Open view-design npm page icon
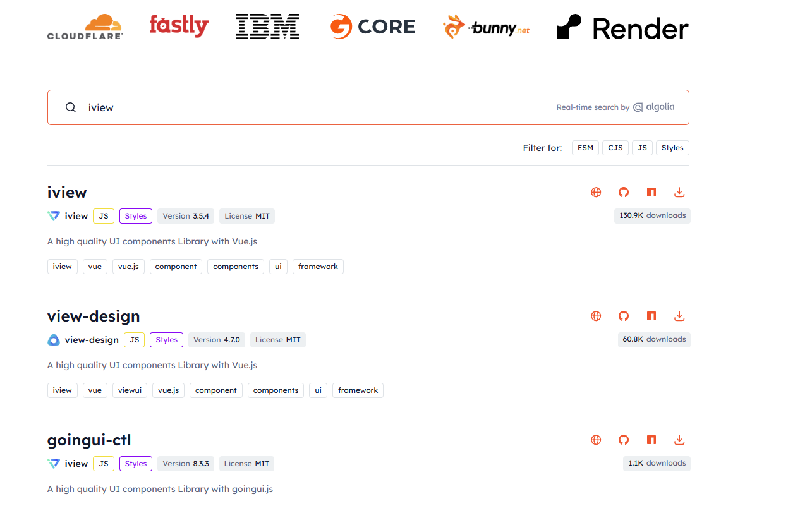This screenshot has width=812, height=506. 651,316
